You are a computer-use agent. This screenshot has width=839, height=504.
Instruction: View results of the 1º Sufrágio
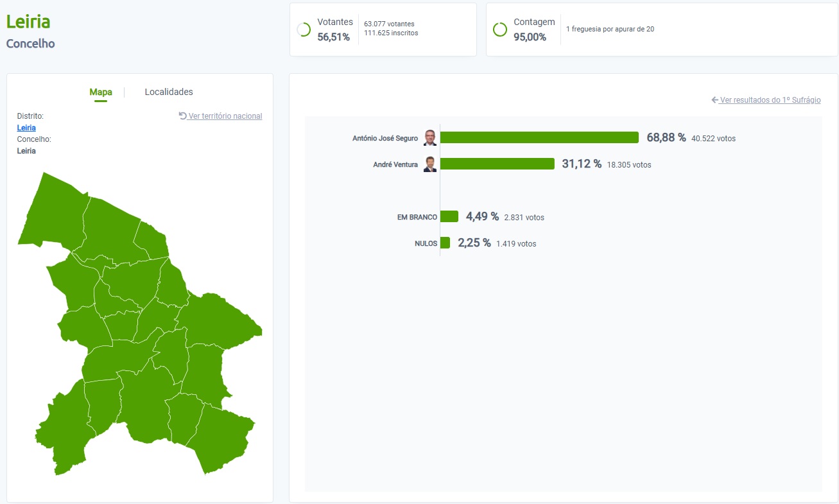coord(770,100)
